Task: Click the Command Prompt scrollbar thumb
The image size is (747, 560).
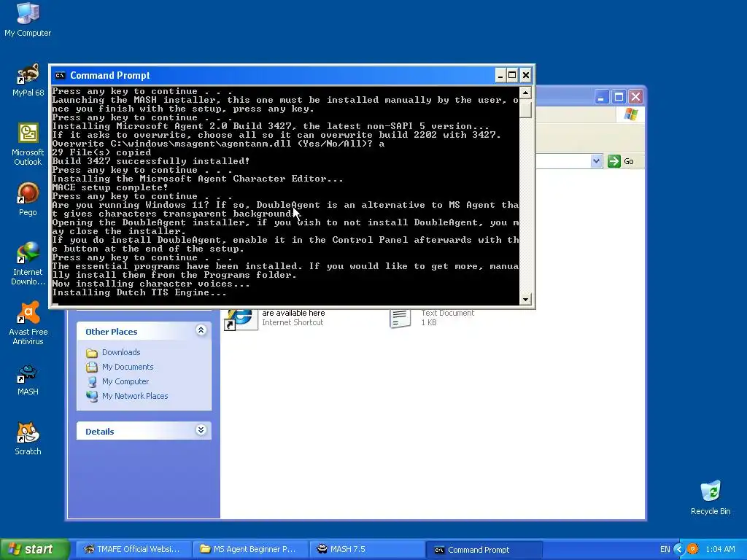Action: coord(525,109)
